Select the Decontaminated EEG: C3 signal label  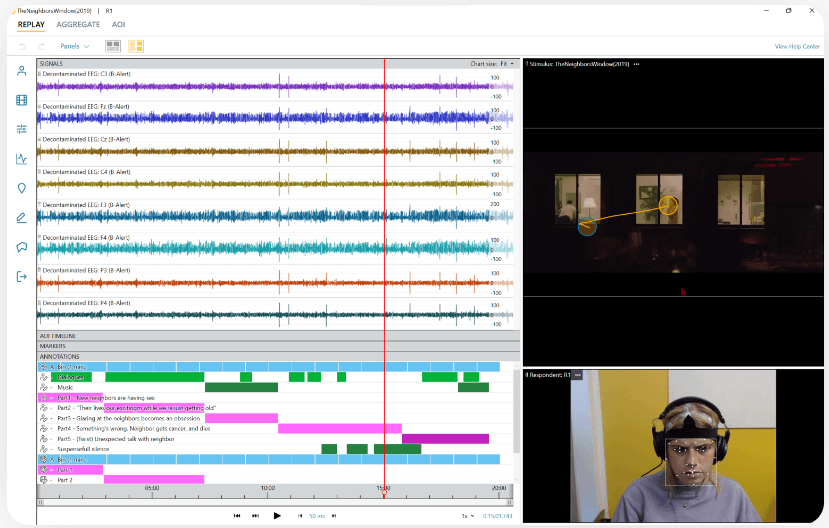(x=86, y=74)
